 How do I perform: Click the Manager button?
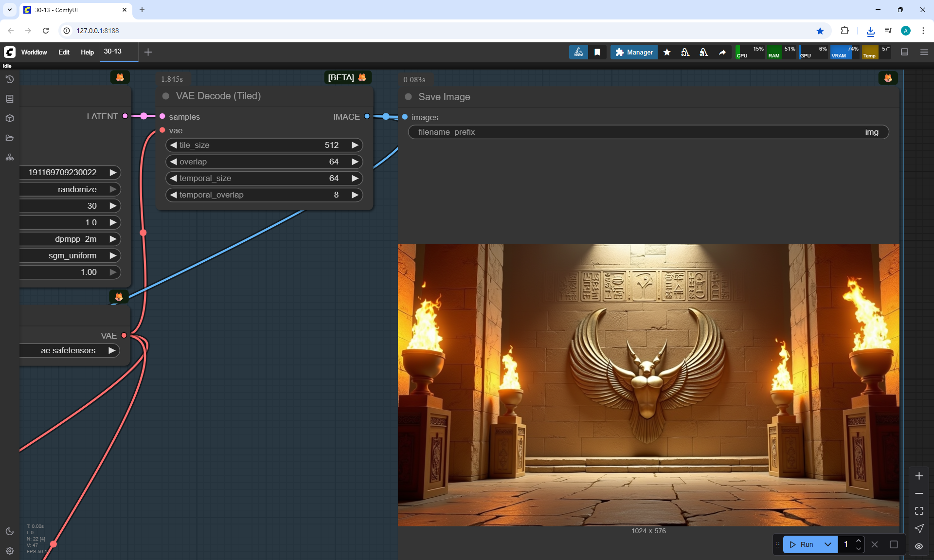[x=634, y=52]
